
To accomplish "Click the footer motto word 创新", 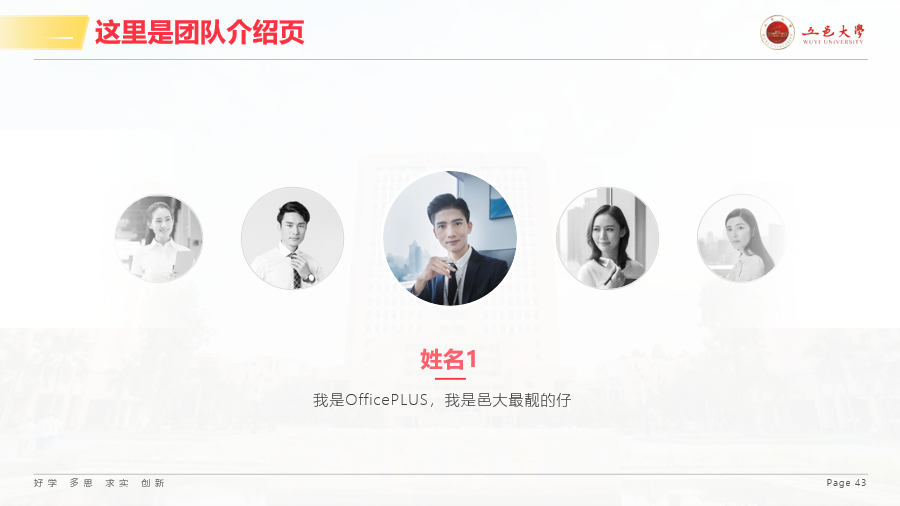I will [153, 483].
